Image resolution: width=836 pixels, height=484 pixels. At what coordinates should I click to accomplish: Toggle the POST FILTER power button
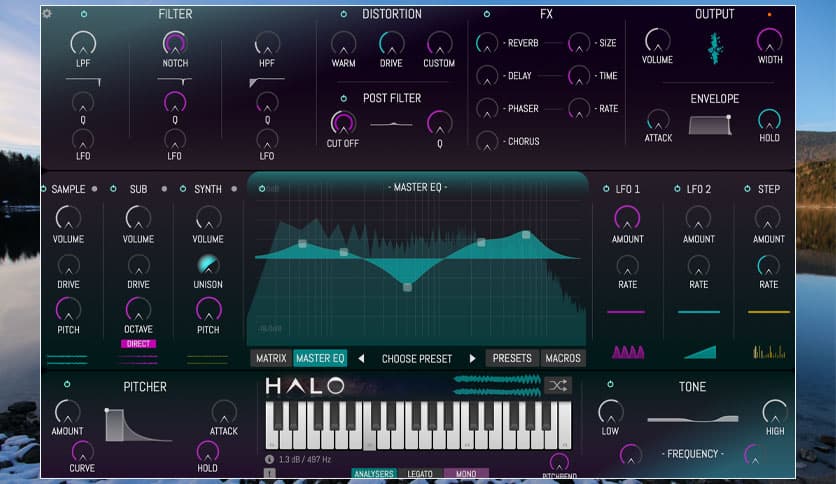tap(343, 98)
